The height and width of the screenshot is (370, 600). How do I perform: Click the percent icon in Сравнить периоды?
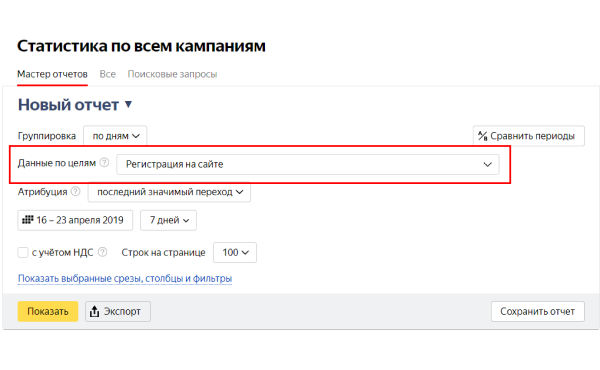coord(483,136)
